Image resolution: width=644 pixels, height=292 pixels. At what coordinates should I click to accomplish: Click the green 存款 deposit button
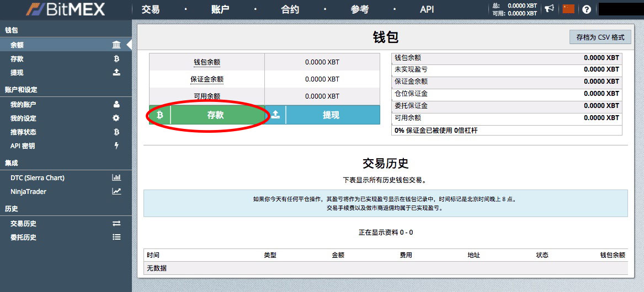[x=207, y=115]
